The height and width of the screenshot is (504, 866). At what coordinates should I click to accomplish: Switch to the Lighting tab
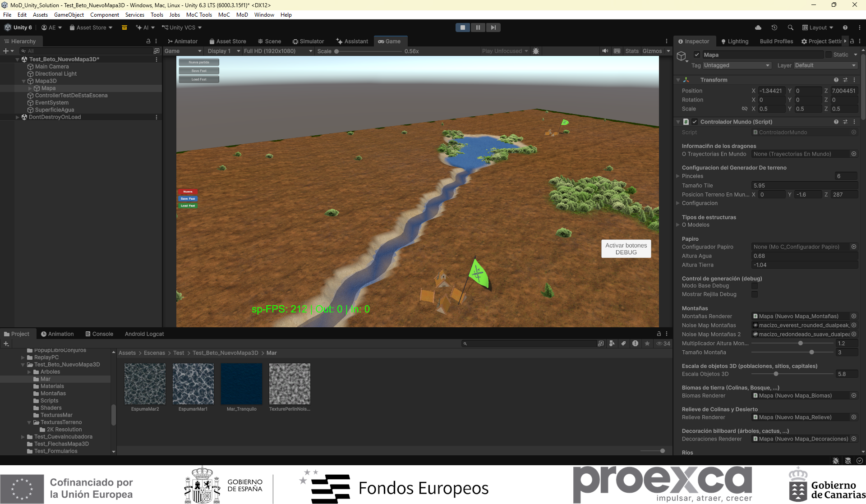(734, 41)
